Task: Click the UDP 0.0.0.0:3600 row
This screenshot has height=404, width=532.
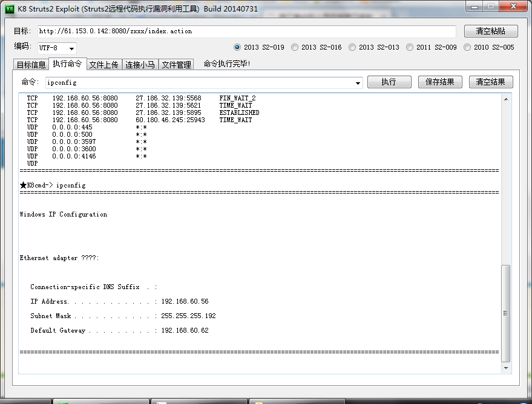Action: 87,149
